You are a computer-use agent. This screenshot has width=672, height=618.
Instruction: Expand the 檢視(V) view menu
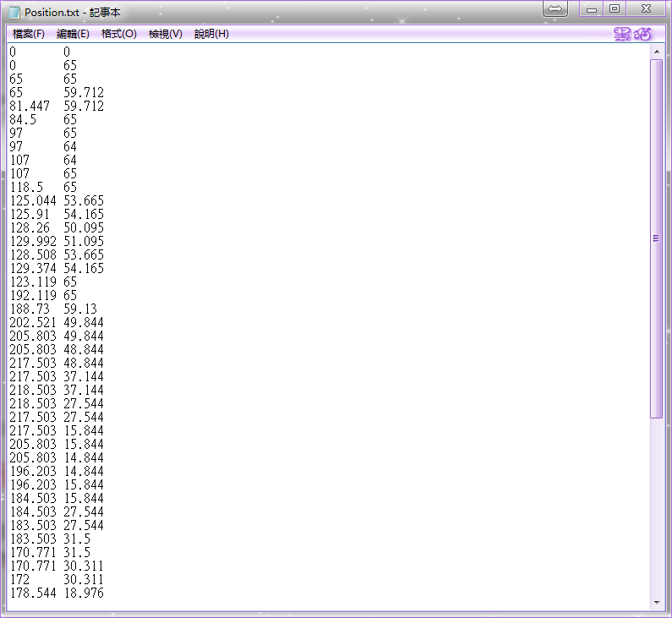pos(165,34)
